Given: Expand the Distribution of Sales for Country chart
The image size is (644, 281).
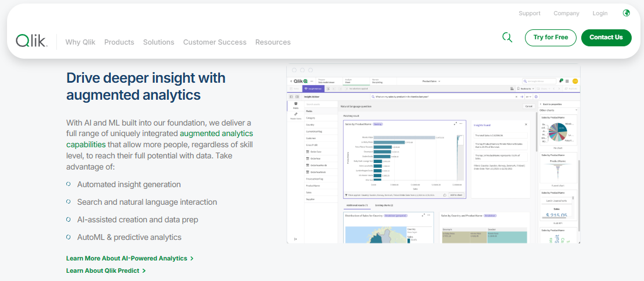Looking at the screenshot, I should [x=423, y=215].
